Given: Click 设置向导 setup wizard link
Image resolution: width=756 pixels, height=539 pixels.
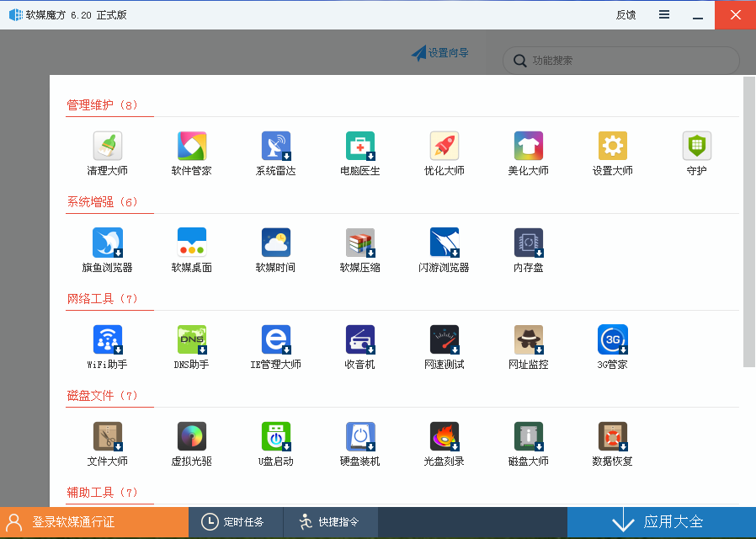Looking at the screenshot, I should (439, 53).
